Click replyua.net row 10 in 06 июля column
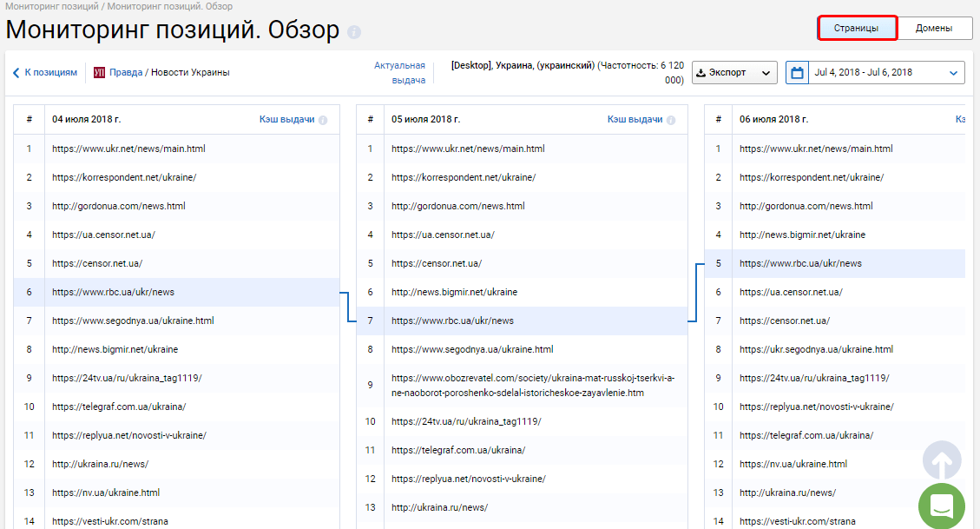The image size is (980, 529). pos(817,407)
